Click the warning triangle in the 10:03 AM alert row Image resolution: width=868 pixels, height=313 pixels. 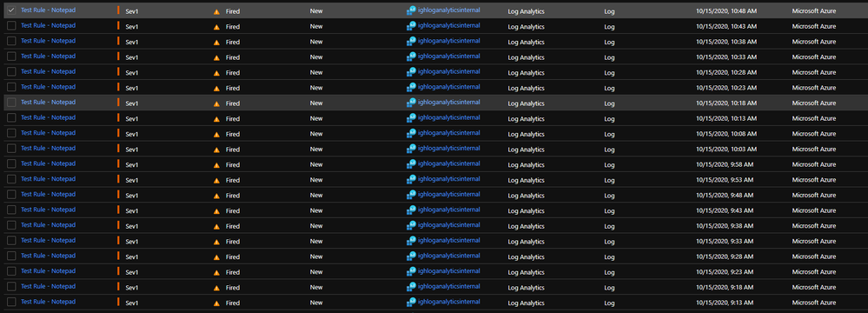216,150
